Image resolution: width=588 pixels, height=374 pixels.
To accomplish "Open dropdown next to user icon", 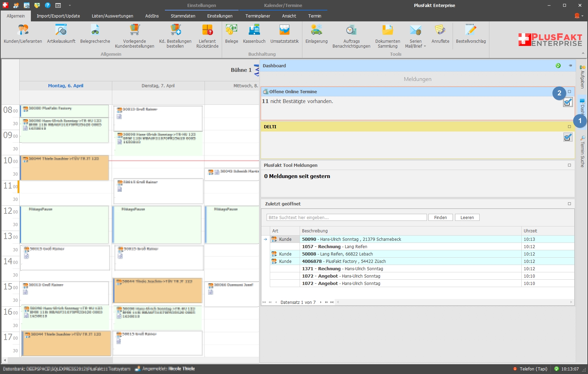I will point(582,16).
